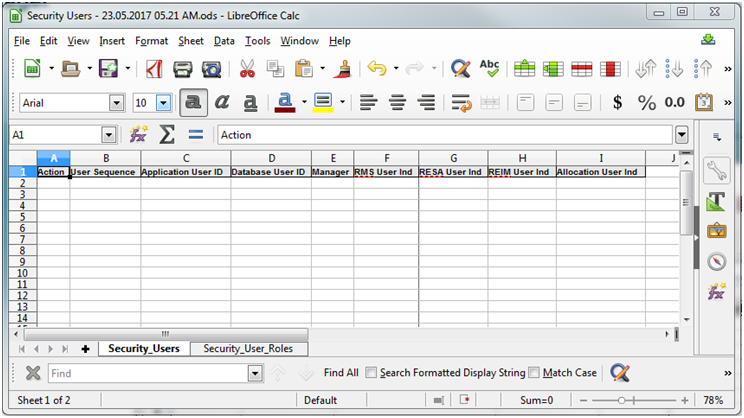Apply the dark red font color
This screenshot has height=418, width=744.
285,102
